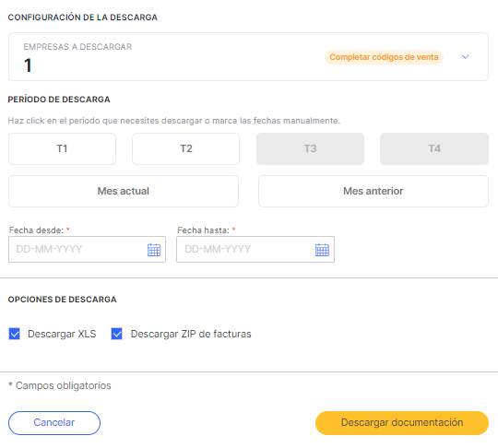Pick the Mes actual period

pyautogui.click(x=124, y=191)
